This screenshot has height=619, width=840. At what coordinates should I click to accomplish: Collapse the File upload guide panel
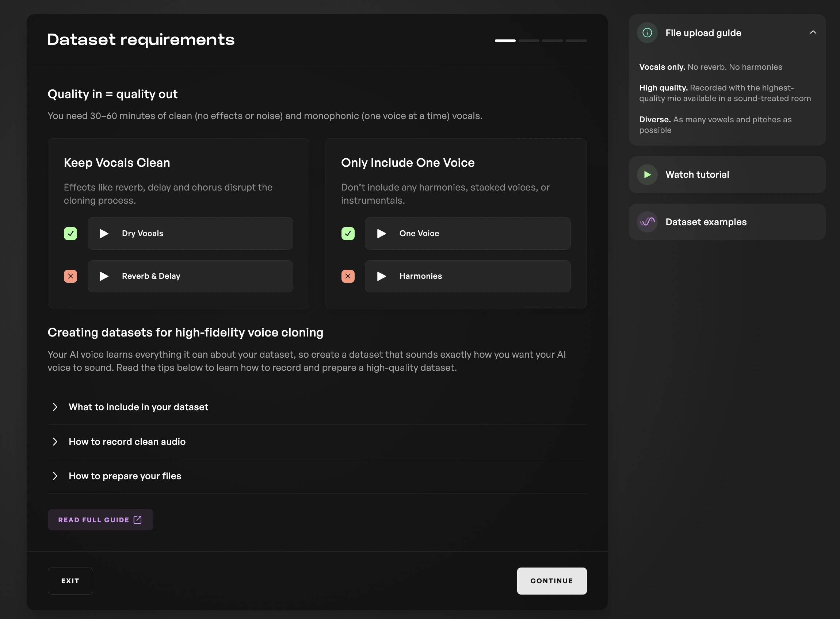(x=813, y=32)
